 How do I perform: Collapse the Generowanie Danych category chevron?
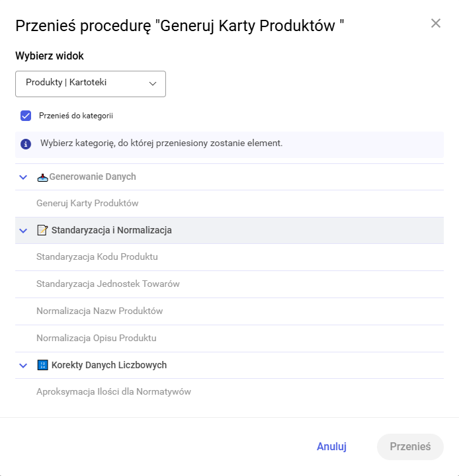point(23,177)
